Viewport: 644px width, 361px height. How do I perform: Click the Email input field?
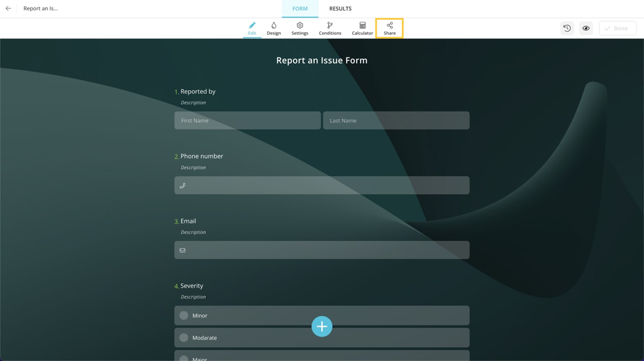[x=322, y=250]
